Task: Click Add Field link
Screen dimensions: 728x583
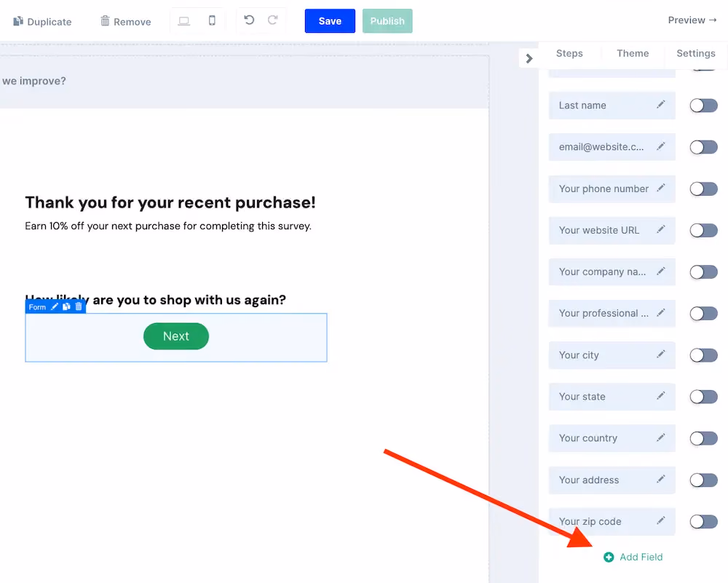Action: (x=633, y=557)
